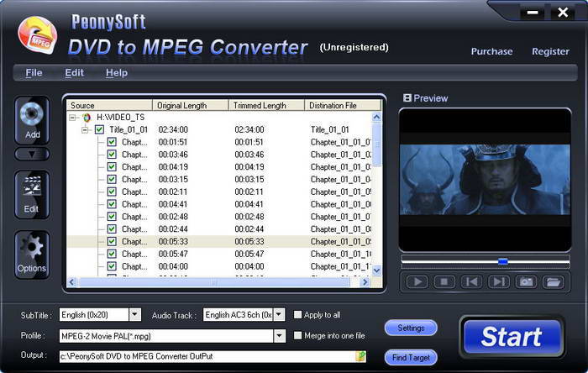The width and height of the screenshot is (588, 373).
Task: Click the Preview filmstrip icon
Action: [x=407, y=98]
